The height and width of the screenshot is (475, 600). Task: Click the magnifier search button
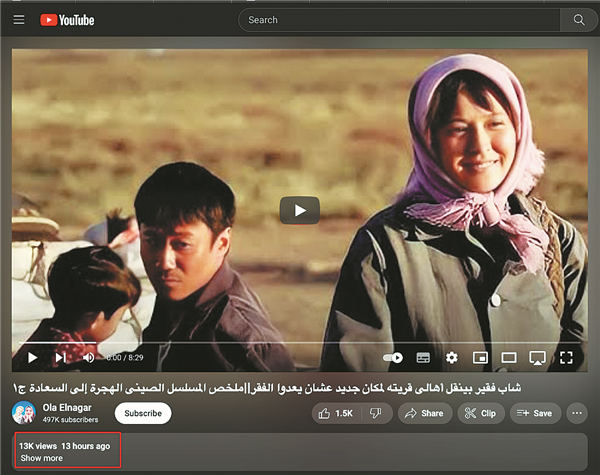coord(579,20)
